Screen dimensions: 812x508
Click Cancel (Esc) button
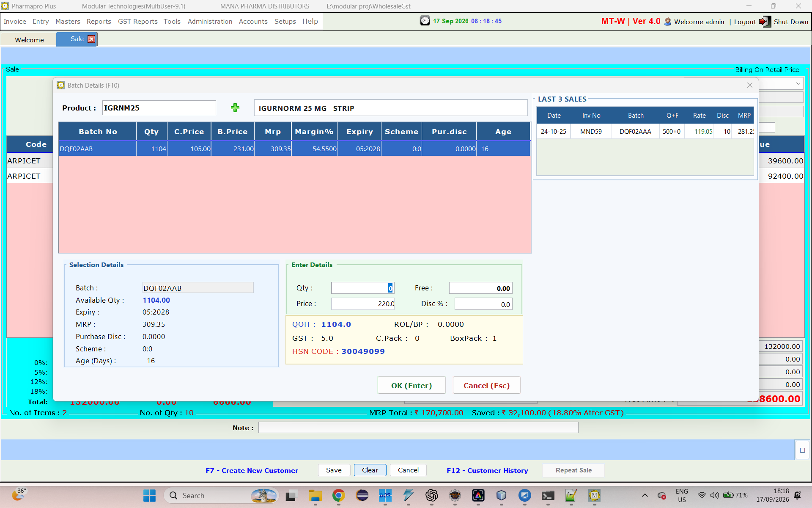pyautogui.click(x=486, y=385)
